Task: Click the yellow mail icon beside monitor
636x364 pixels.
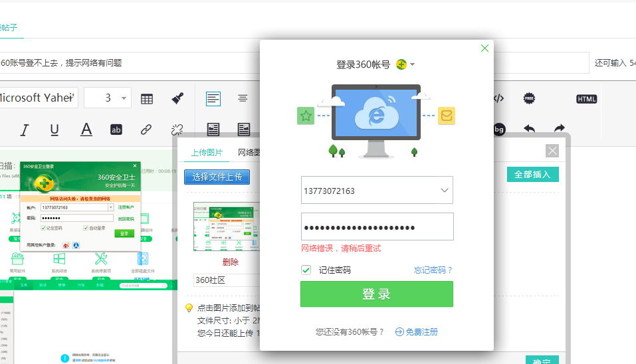Action: [447, 116]
